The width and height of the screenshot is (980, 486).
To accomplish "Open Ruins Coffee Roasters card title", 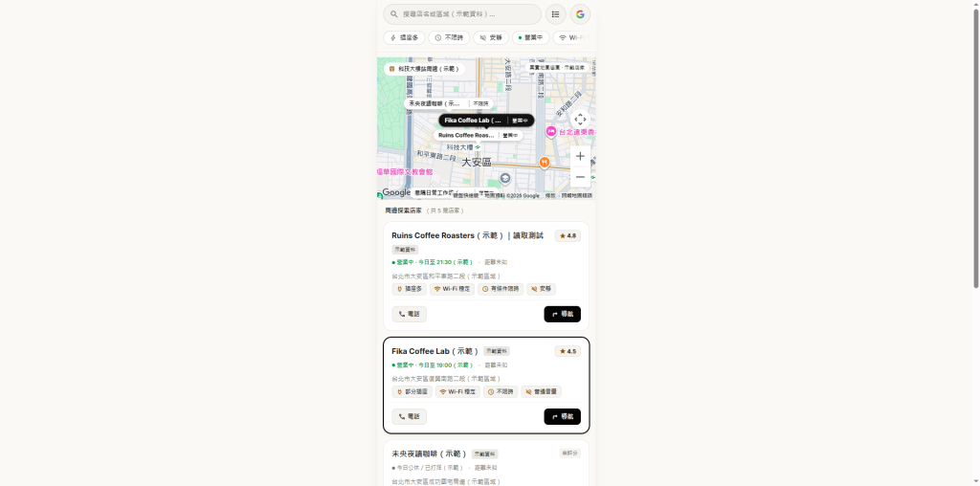I will 467,235.
